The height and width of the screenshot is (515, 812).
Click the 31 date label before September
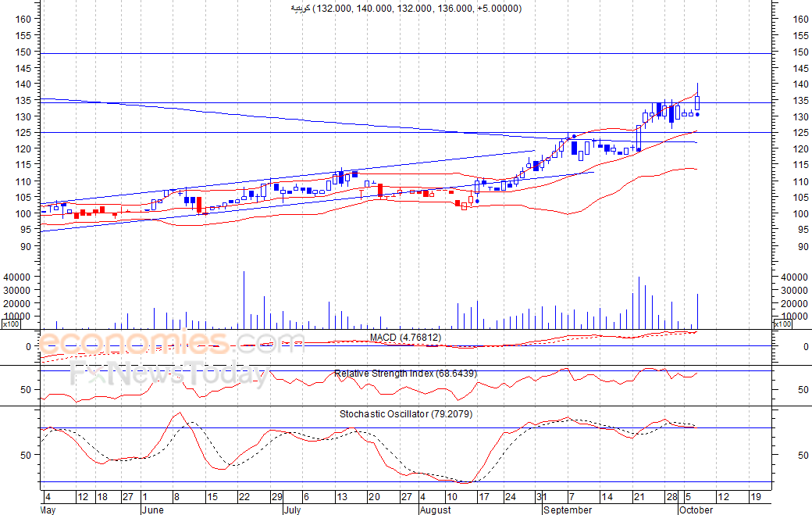542,497
